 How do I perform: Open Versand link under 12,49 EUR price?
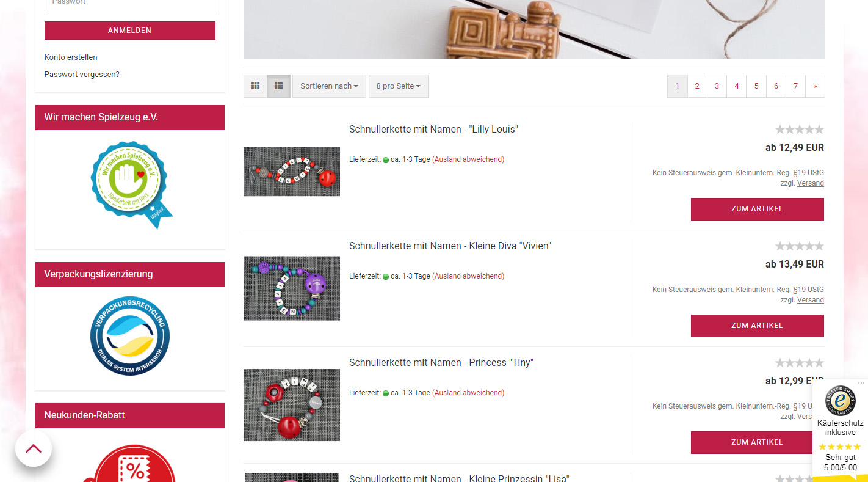coord(811,183)
